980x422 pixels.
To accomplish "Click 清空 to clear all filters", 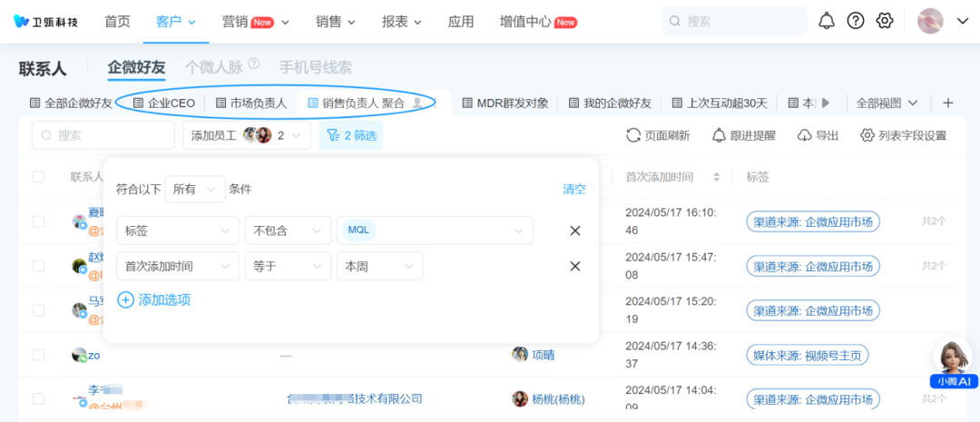I will coord(574,190).
